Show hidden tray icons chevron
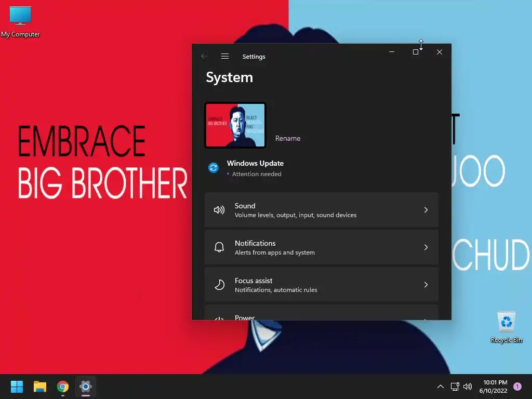The height and width of the screenshot is (399, 532). click(x=441, y=387)
